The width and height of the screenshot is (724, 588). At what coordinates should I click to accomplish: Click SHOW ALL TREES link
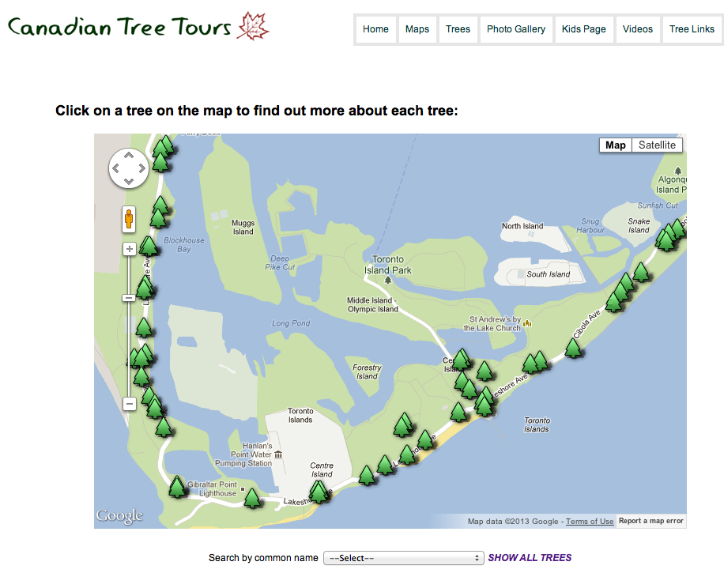(530, 557)
